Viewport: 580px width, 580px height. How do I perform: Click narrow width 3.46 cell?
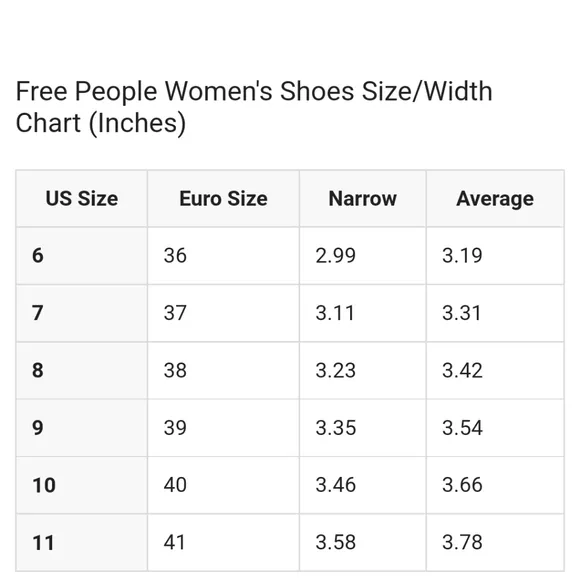[362, 485]
